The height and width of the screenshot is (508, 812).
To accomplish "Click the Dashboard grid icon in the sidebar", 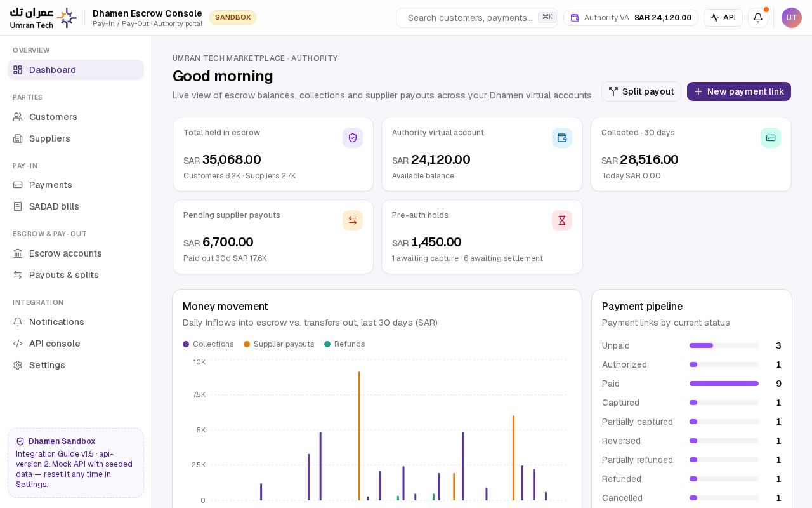I will point(18,70).
